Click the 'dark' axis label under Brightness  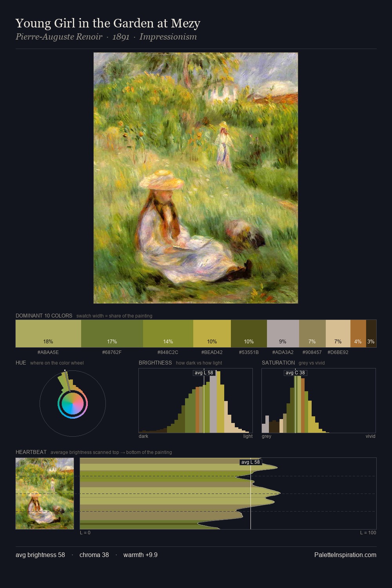(143, 436)
